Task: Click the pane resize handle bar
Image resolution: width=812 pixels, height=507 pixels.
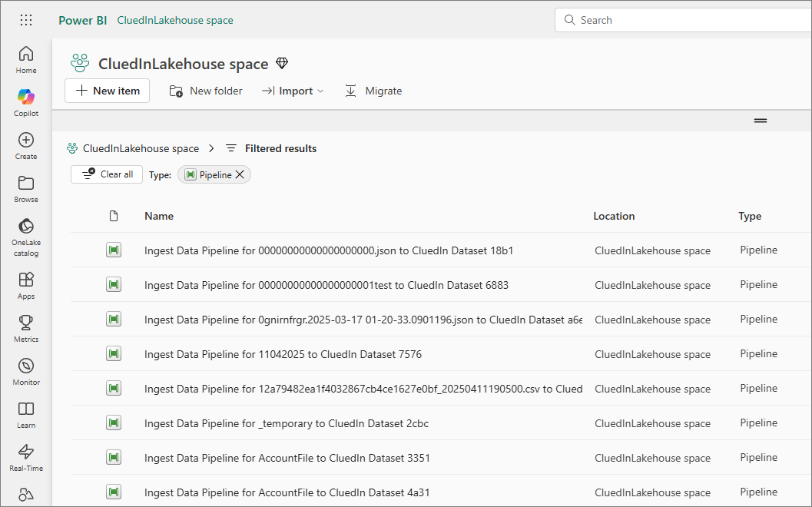Action: (760, 121)
